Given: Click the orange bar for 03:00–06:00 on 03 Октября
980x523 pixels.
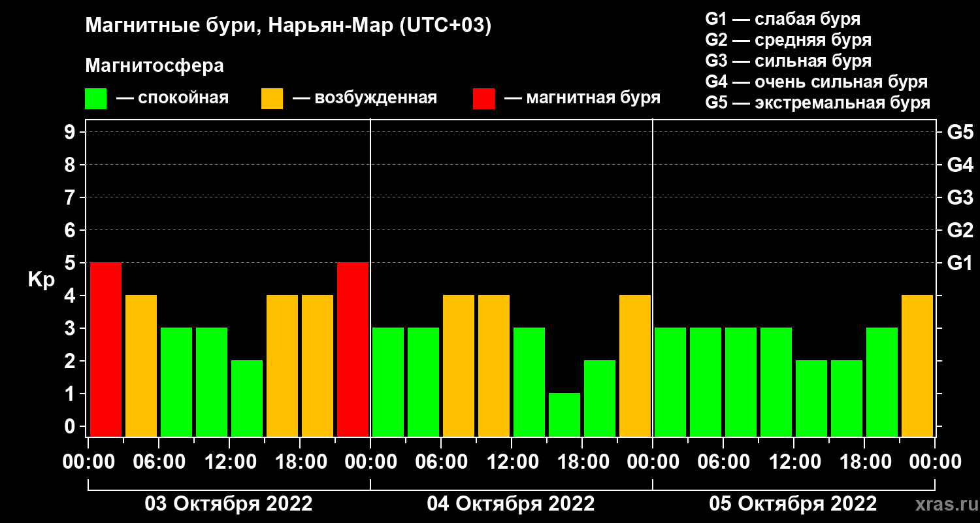Looking at the screenshot, I should pos(141,365).
